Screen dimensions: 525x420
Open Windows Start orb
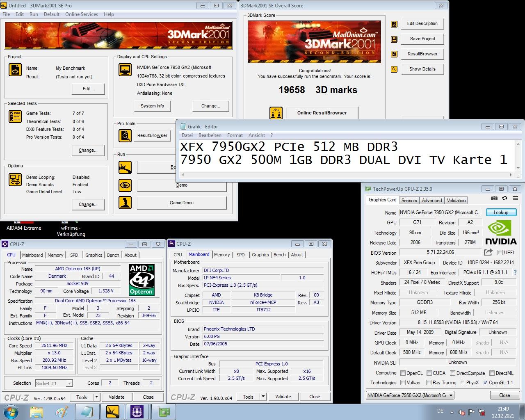pyautogui.click(x=11, y=411)
